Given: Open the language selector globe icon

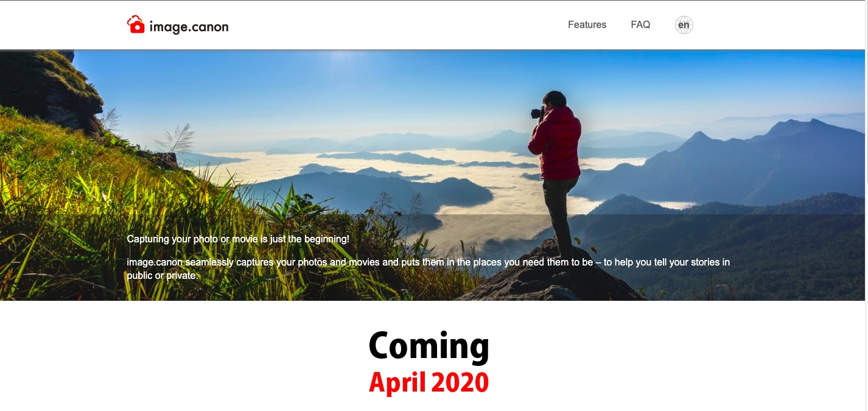Looking at the screenshot, I should (684, 25).
